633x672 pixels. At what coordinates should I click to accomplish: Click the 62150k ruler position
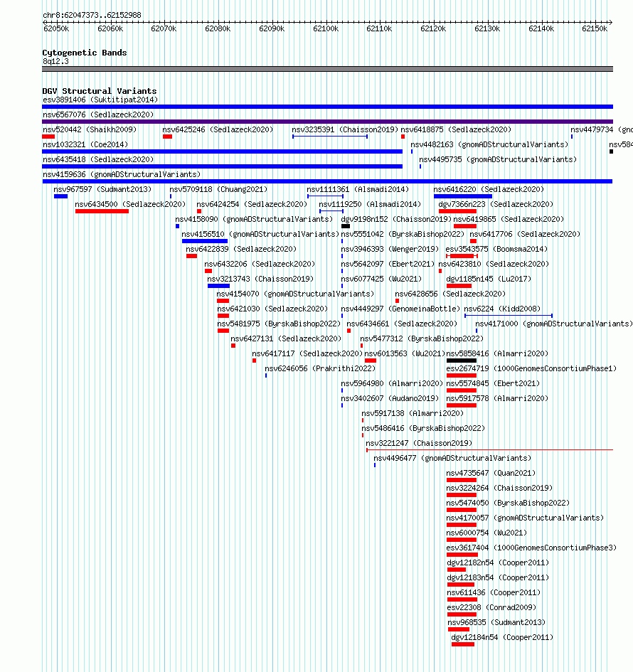click(x=595, y=28)
